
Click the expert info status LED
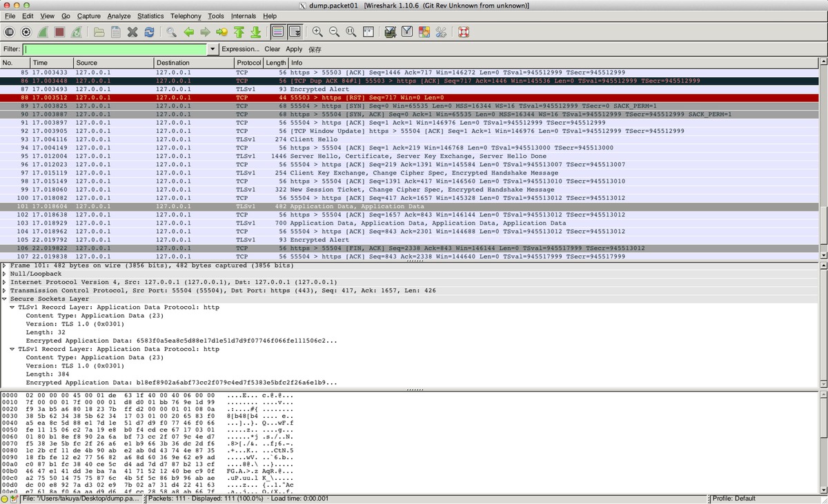pyautogui.click(x=5, y=498)
